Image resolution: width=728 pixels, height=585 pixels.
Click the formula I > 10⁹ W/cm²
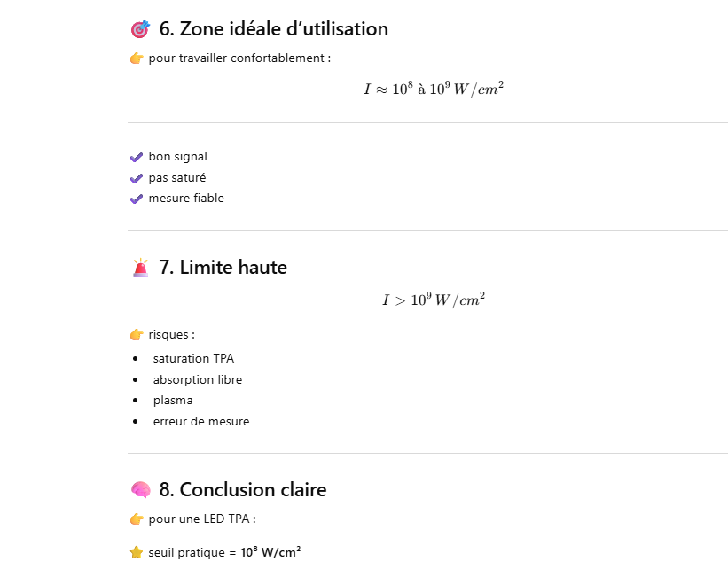(x=434, y=300)
